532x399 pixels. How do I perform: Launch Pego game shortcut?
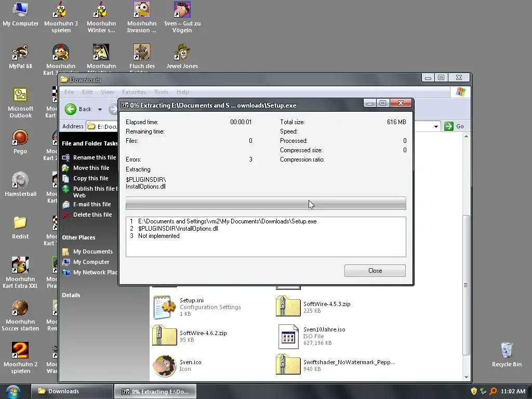pos(20,142)
